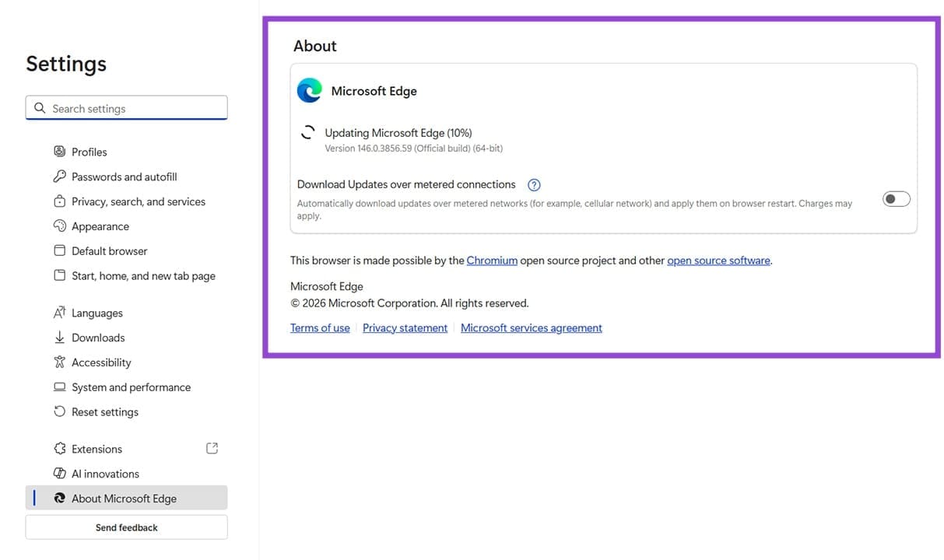Image resolution: width=944 pixels, height=560 pixels.
Task: Go to Start, home, and new tab page
Action: click(x=143, y=276)
